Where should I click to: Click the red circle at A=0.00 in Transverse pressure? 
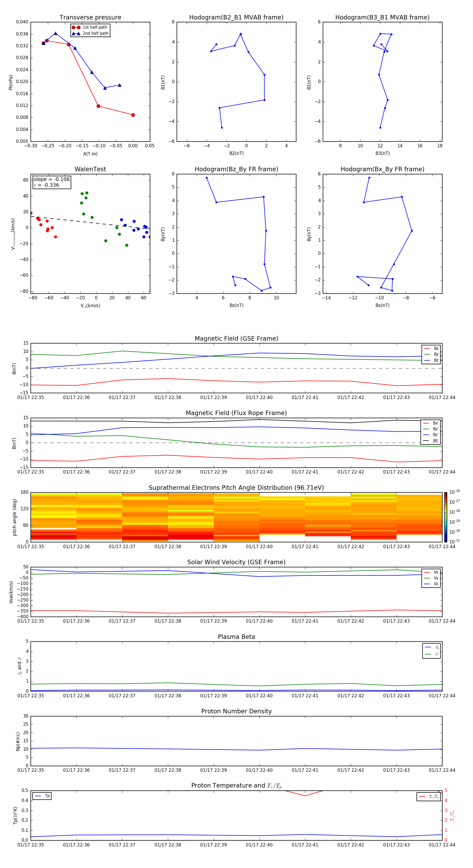point(133,115)
